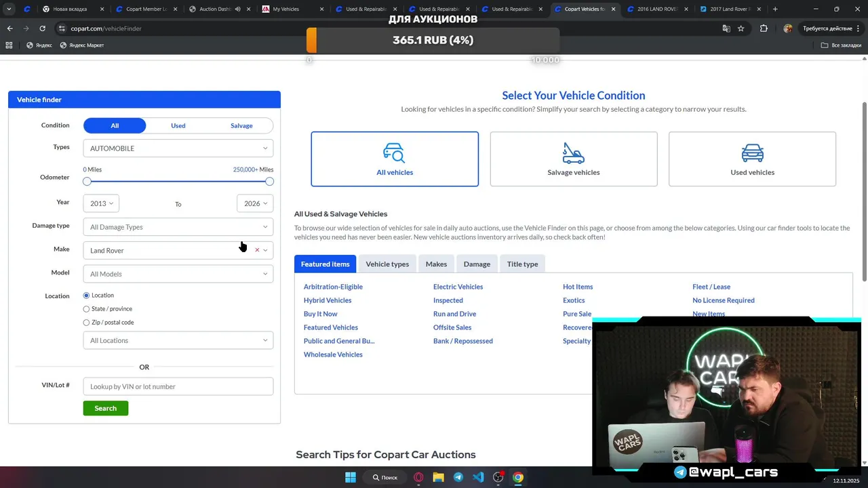Open a new browser tab
Viewport: 868px width, 488px height.
pyautogui.click(x=775, y=9)
